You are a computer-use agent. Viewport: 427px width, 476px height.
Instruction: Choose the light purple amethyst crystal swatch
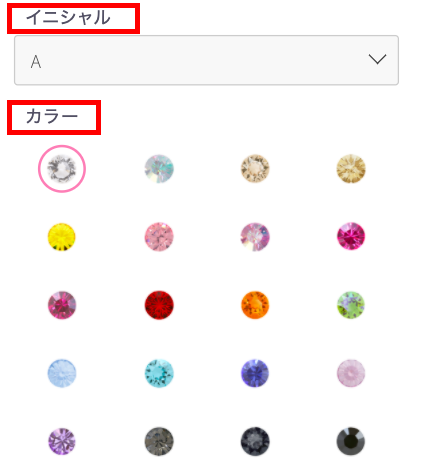[62, 441]
